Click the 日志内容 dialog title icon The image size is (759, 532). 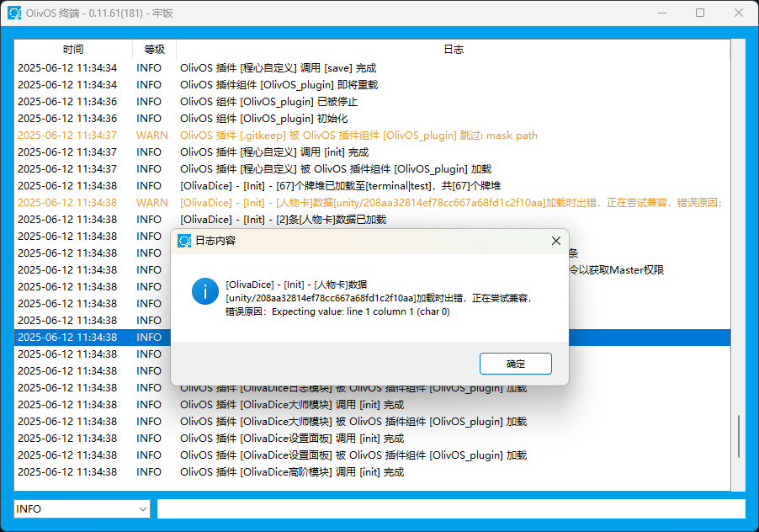[184, 241]
